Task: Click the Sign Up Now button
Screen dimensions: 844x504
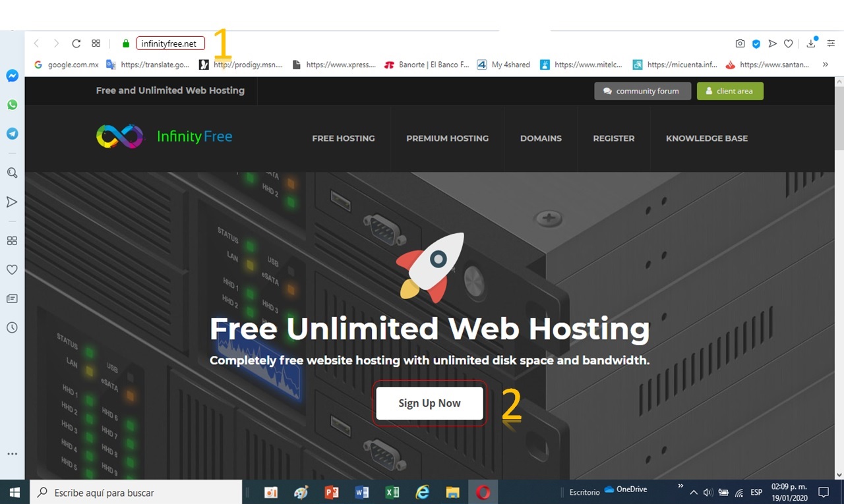Action: pos(429,403)
